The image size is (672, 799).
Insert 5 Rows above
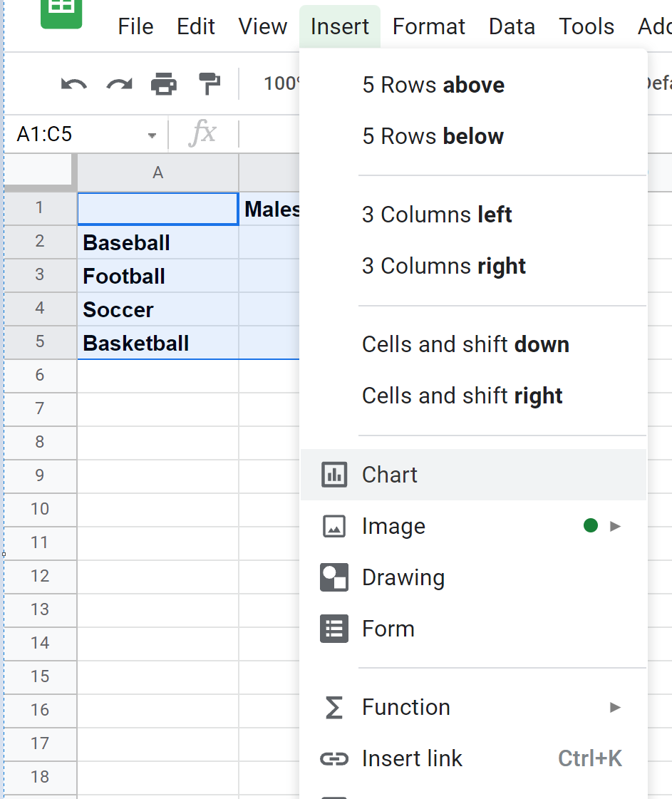coord(433,85)
